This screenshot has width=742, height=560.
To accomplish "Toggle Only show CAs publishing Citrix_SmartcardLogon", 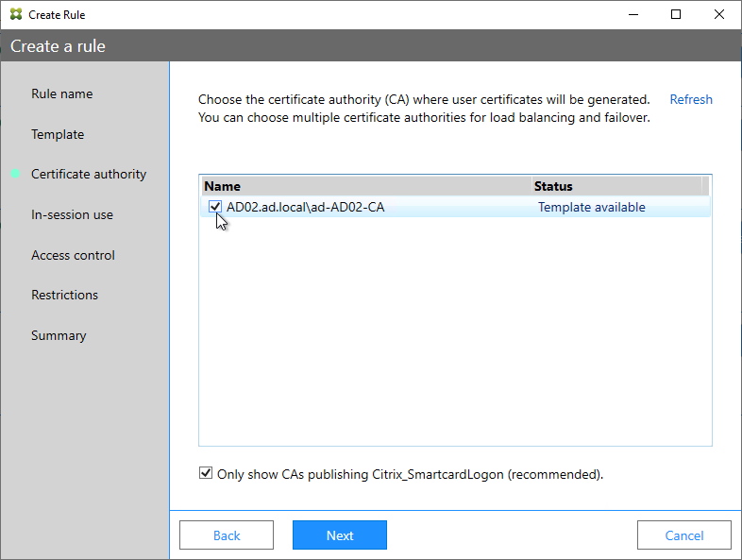I will (x=206, y=473).
